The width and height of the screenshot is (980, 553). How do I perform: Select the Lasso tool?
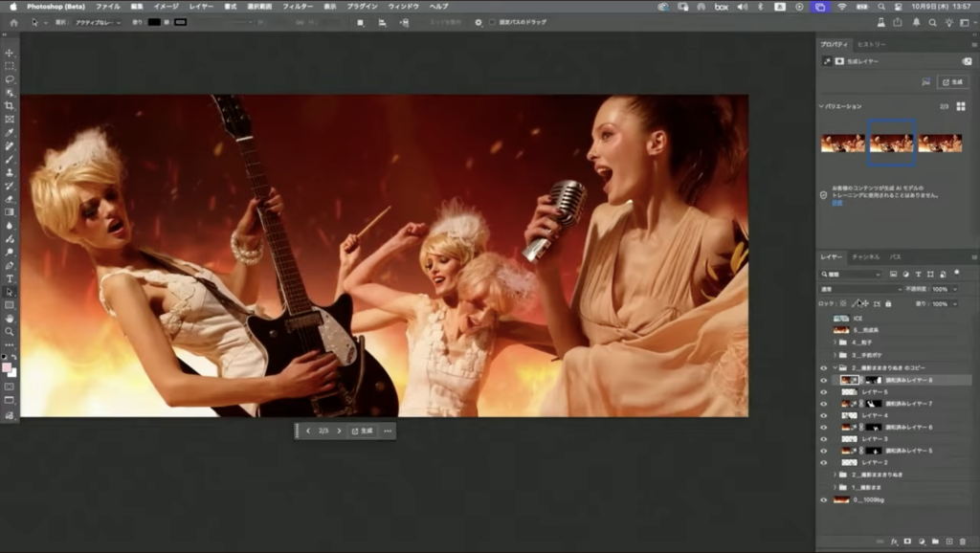tap(10, 79)
